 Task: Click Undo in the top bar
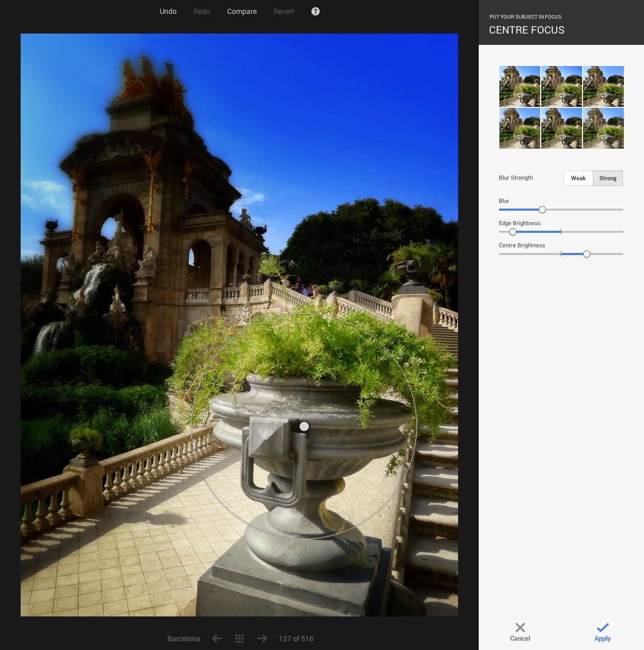pos(168,11)
